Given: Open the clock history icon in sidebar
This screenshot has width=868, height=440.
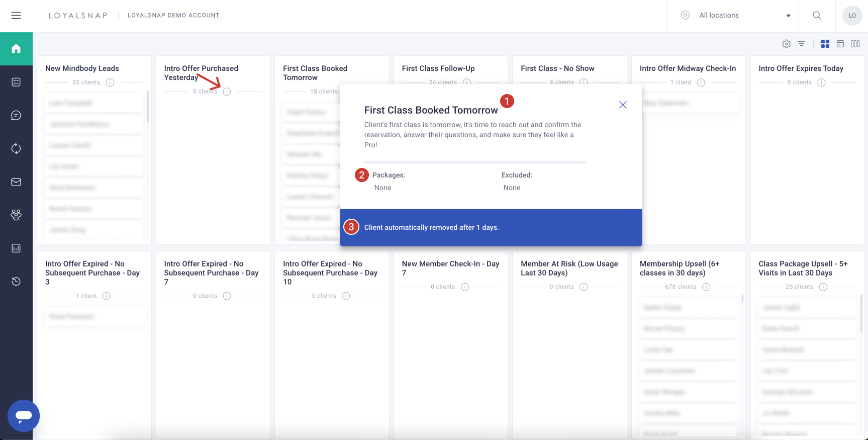Looking at the screenshot, I should pos(16,281).
